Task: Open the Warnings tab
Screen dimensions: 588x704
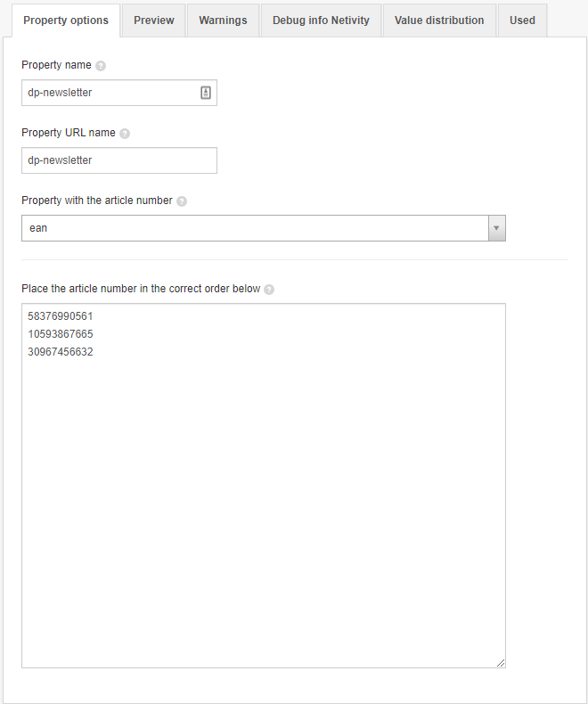Action: 223,20
